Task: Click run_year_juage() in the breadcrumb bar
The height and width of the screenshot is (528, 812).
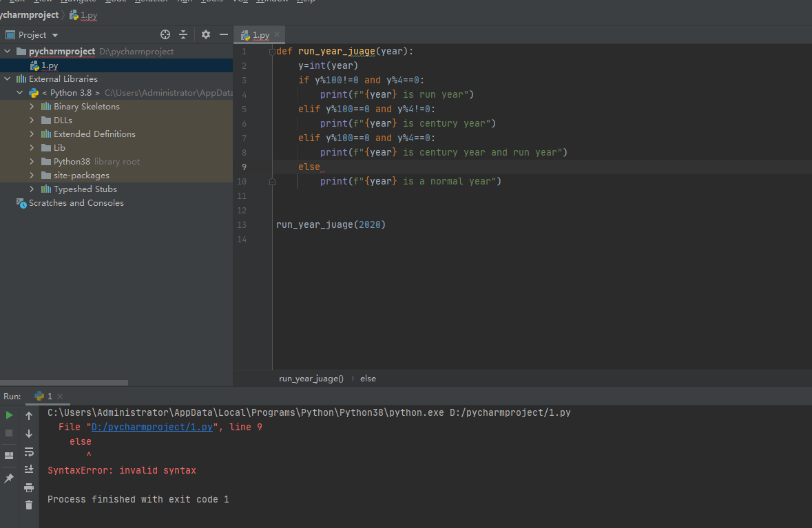Action: (311, 379)
